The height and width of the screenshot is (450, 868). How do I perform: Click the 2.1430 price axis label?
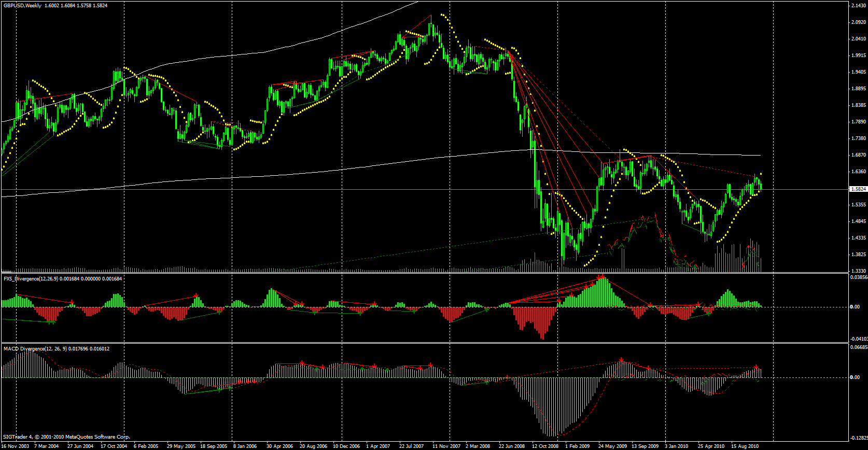tap(858, 6)
